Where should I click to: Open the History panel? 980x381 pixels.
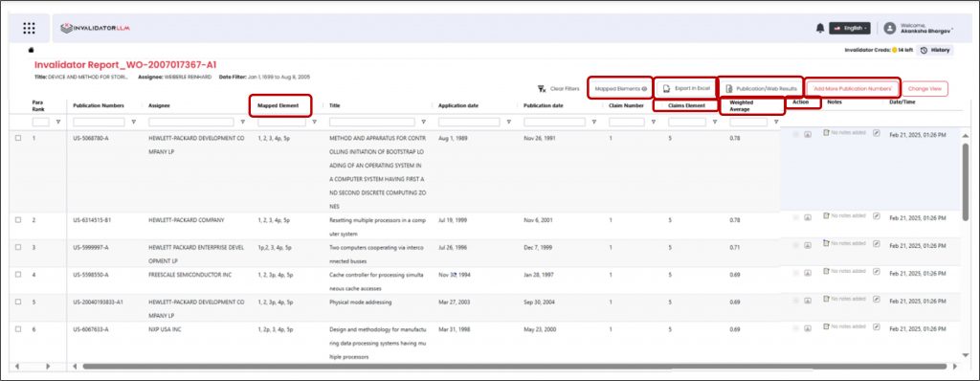pos(935,50)
